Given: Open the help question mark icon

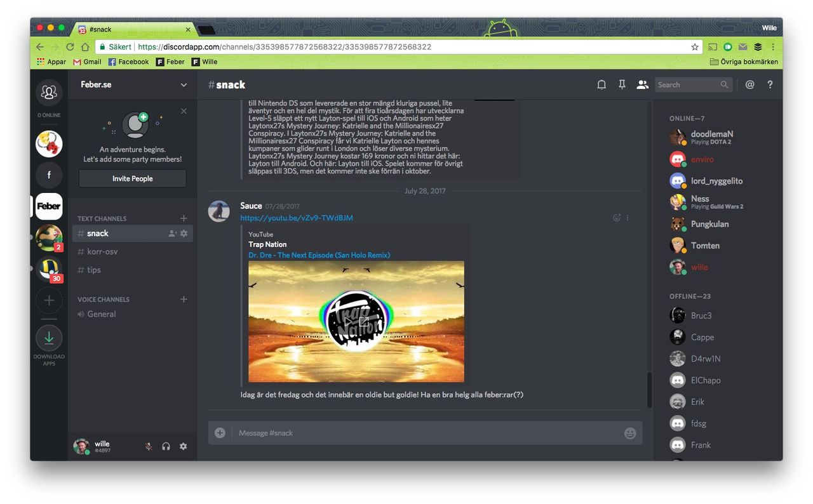Looking at the screenshot, I should coord(770,84).
